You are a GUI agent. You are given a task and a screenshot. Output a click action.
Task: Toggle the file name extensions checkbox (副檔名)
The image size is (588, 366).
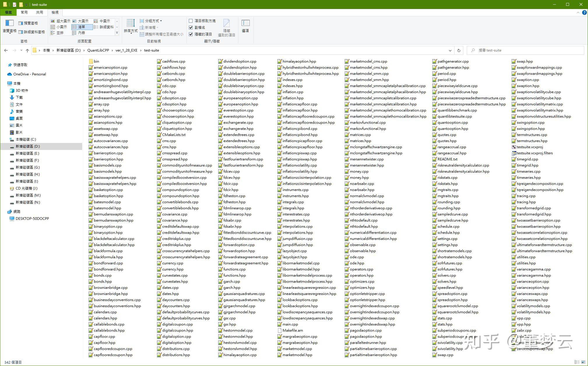[191, 27]
